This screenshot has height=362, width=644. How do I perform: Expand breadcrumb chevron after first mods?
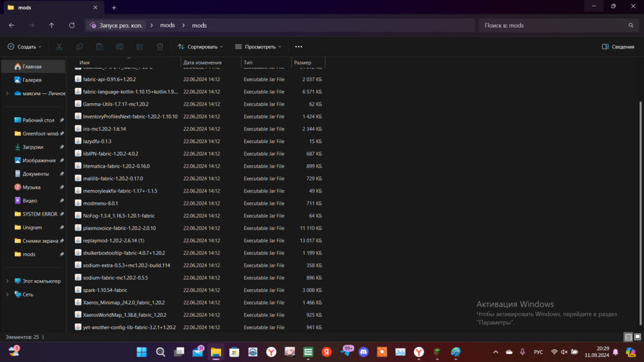pos(184,26)
